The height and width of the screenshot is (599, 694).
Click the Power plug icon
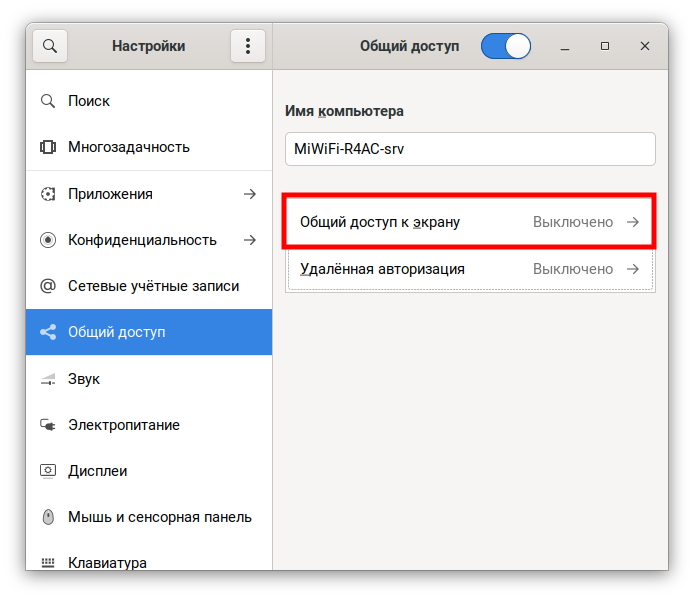point(47,425)
